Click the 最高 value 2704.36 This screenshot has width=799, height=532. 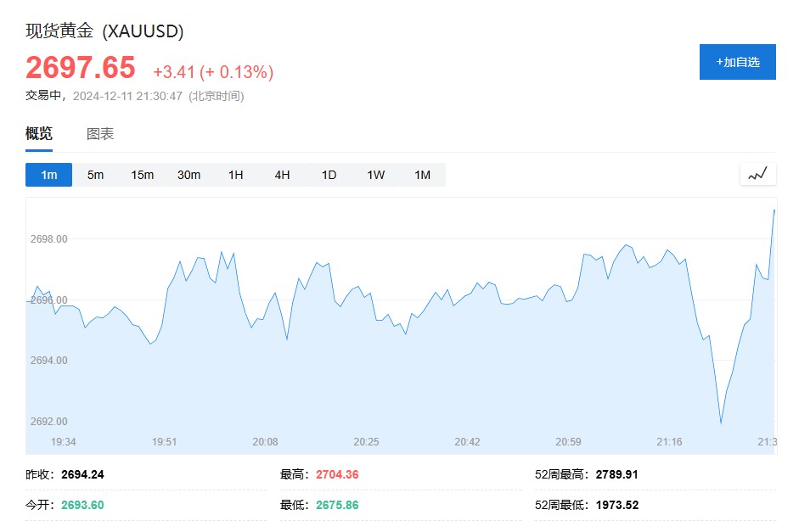(x=337, y=475)
